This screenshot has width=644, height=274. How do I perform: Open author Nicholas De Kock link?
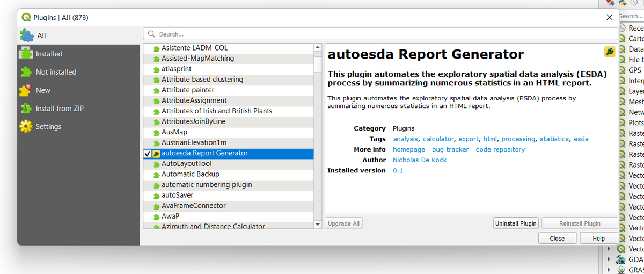[420, 160]
